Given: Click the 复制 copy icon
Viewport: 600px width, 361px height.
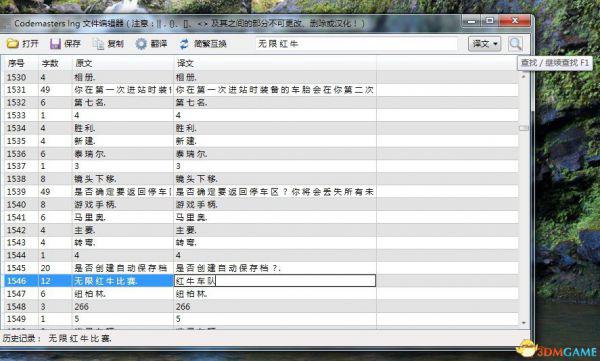Looking at the screenshot, I should [98, 44].
